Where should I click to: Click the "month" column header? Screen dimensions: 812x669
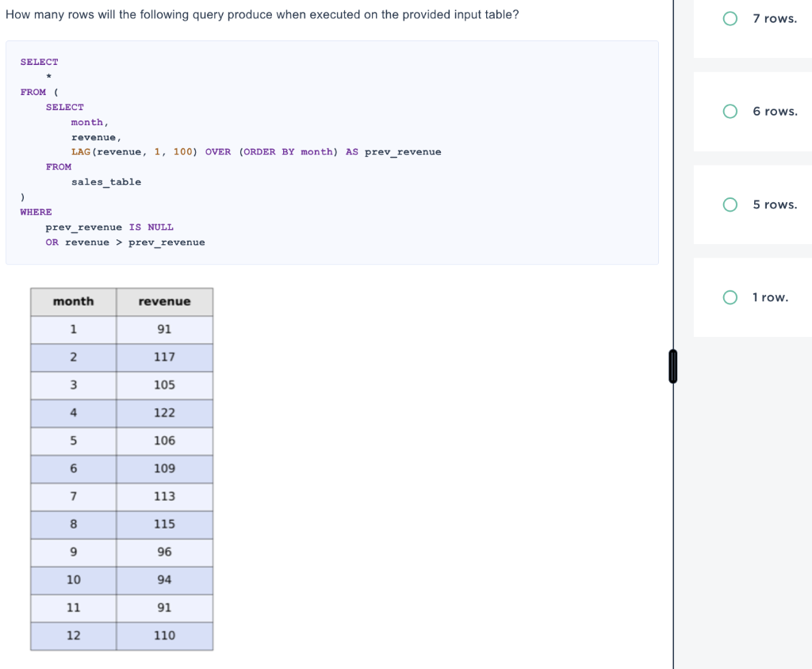tap(74, 302)
